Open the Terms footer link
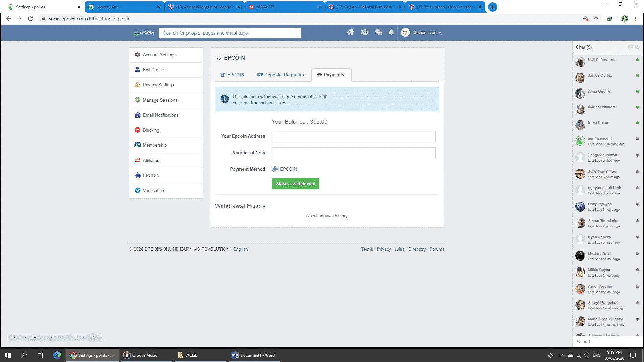 (367, 249)
